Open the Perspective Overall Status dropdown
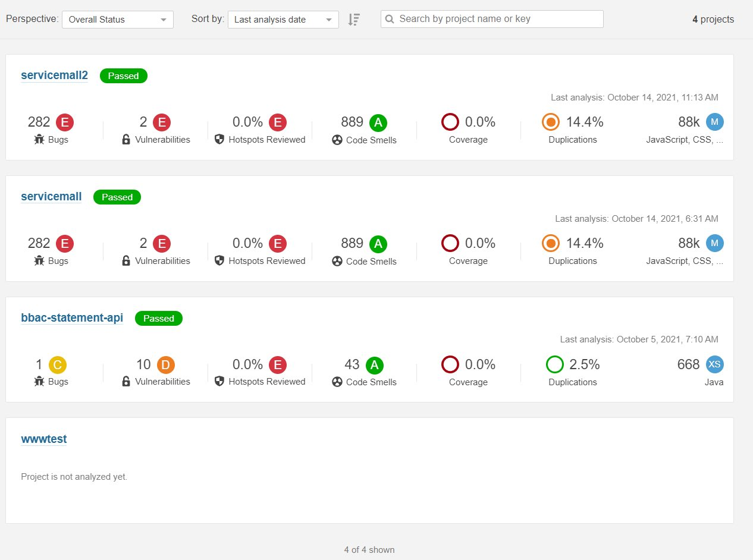 (x=118, y=19)
